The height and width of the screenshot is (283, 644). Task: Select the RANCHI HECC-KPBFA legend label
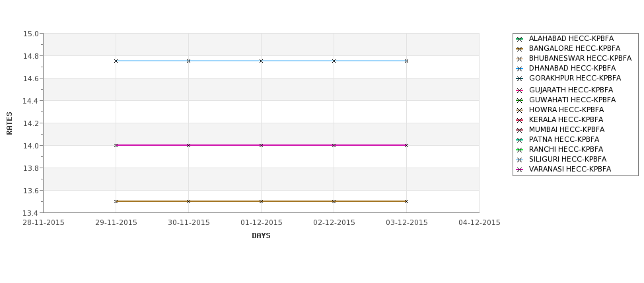coord(566,149)
